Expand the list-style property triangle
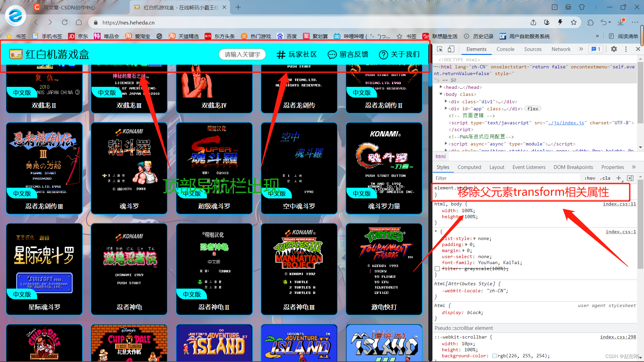This screenshot has height=362, width=644. (x=475, y=238)
